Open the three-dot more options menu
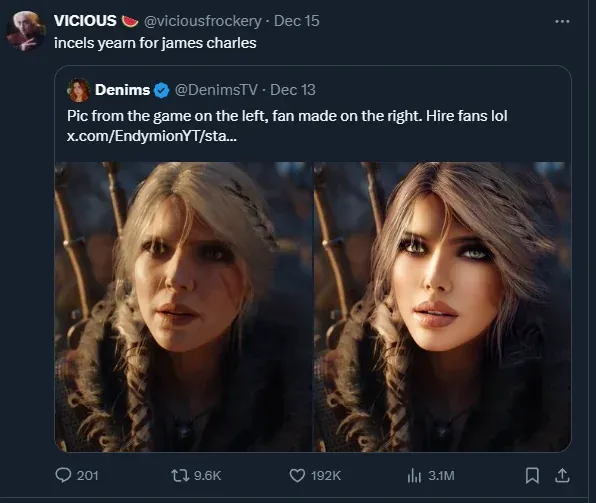596x503 pixels. [562, 22]
